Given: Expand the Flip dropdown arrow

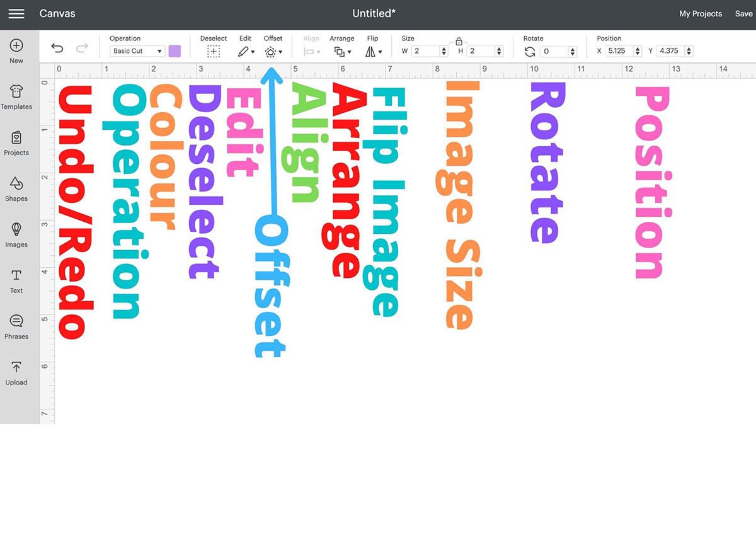Looking at the screenshot, I should (381, 52).
